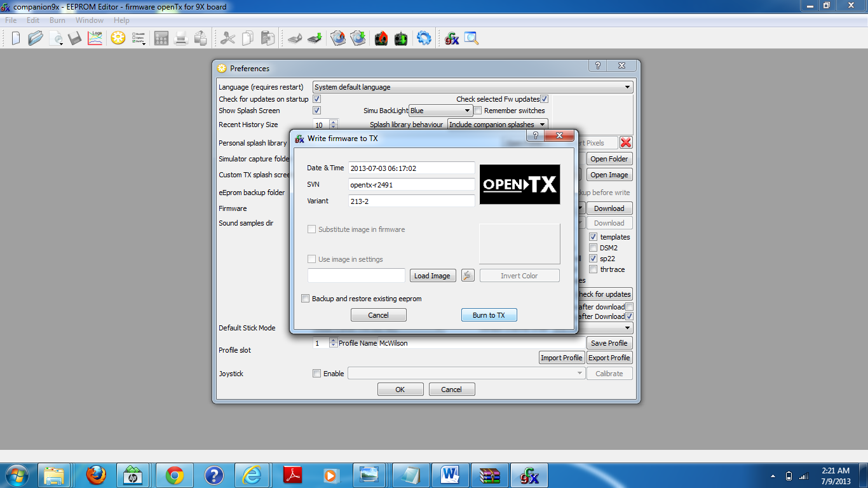Check the thrtrace option in Preferences

coord(593,269)
